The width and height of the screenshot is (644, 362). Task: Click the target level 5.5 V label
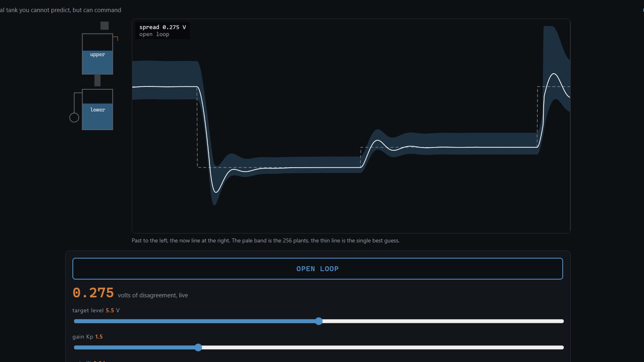[x=96, y=311]
